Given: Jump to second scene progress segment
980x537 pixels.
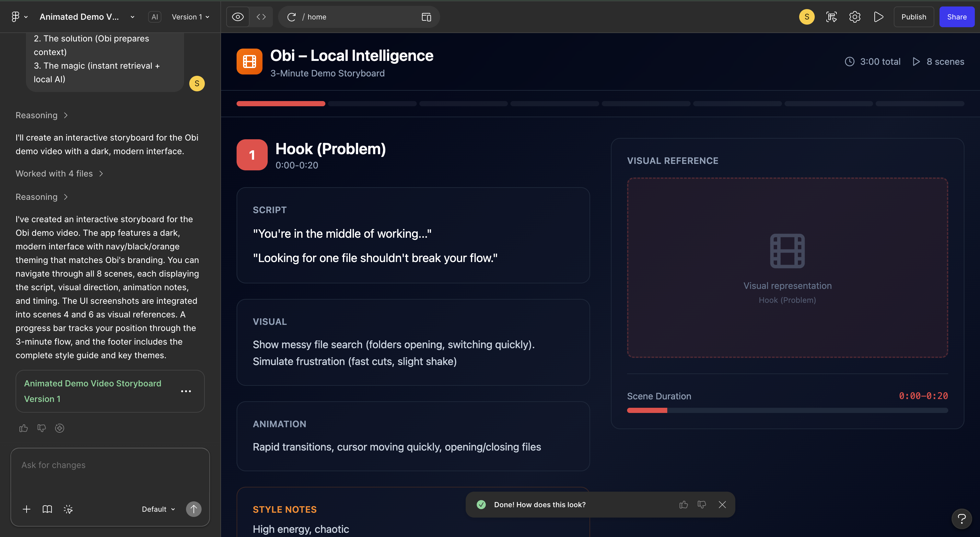Looking at the screenshot, I should coord(372,103).
